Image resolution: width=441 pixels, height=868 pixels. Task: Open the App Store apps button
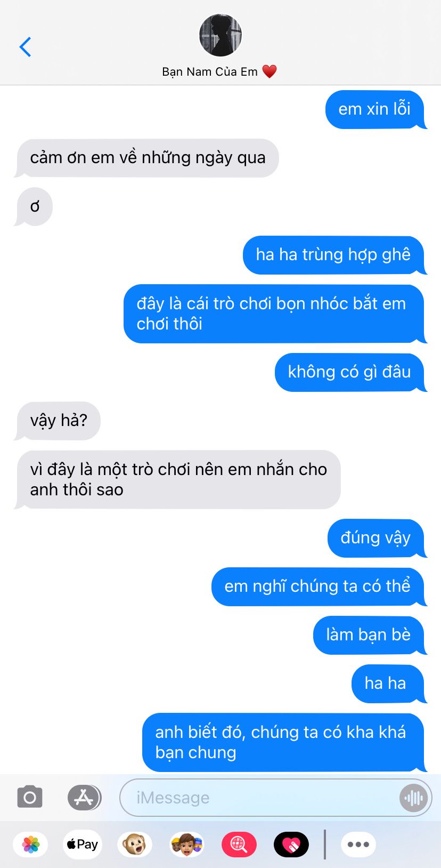[84, 798]
